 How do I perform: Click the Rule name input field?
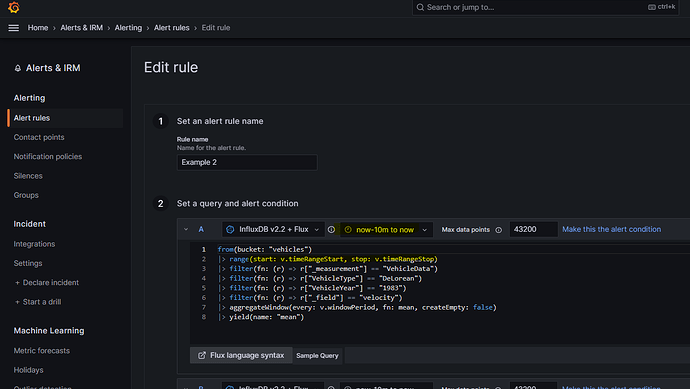(247, 162)
